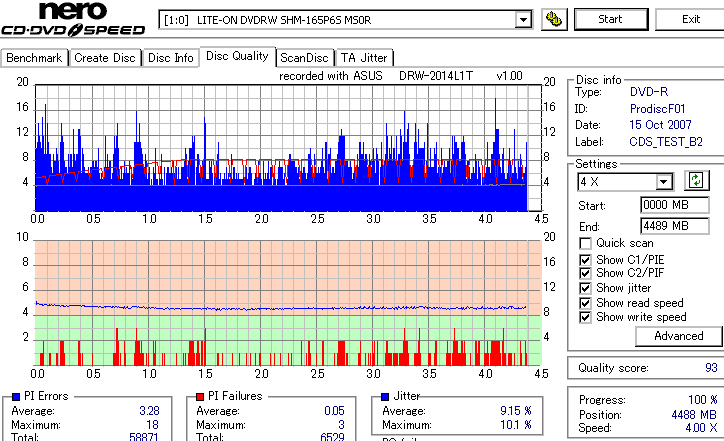Image resolution: width=724 pixels, height=441 pixels.
Task: Select the Disc Quality tab
Action: [237, 56]
